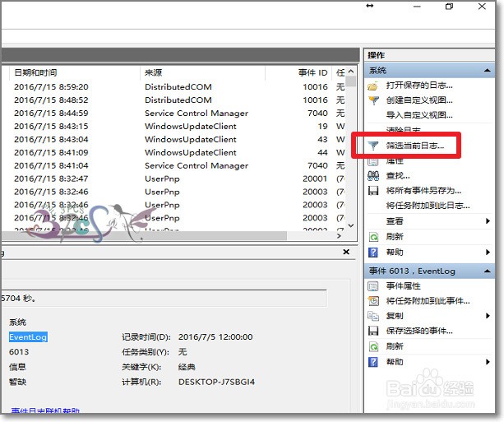This screenshot has height=422, width=504.
Task: Restore the window with the maximize button
Action: click(450, 7)
